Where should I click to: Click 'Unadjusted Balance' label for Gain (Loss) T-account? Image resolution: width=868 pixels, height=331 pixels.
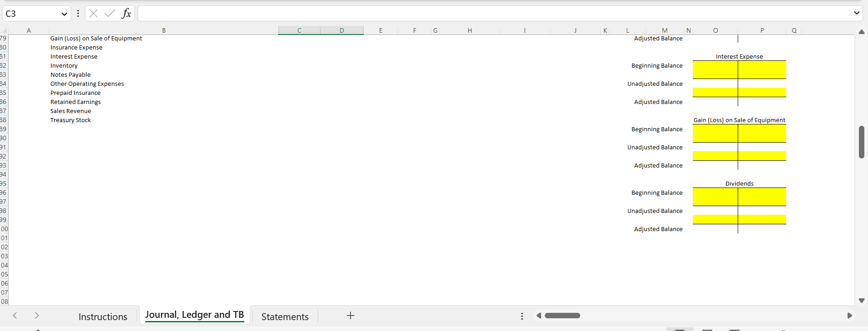point(655,148)
